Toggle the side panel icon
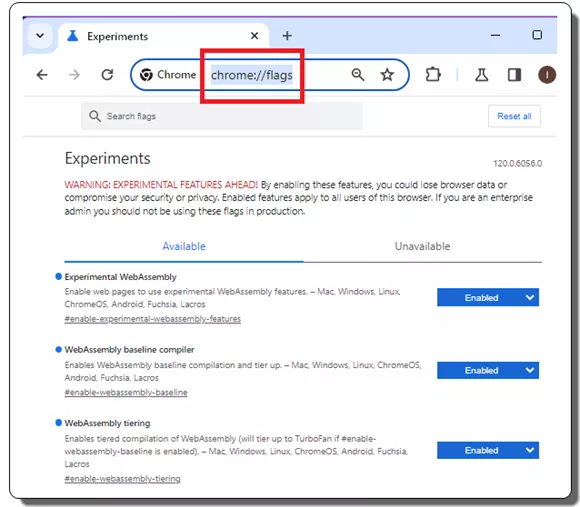This screenshot has height=507, width=580. (514, 75)
